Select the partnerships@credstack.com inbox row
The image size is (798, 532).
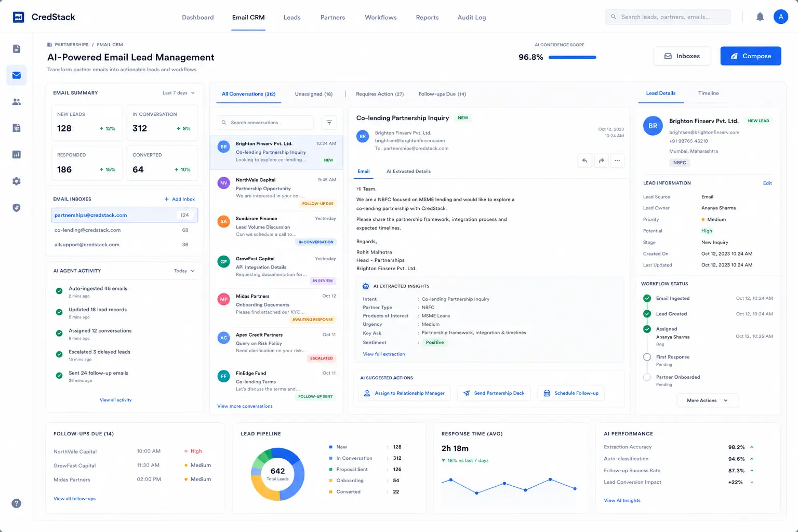(x=125, y=215)
